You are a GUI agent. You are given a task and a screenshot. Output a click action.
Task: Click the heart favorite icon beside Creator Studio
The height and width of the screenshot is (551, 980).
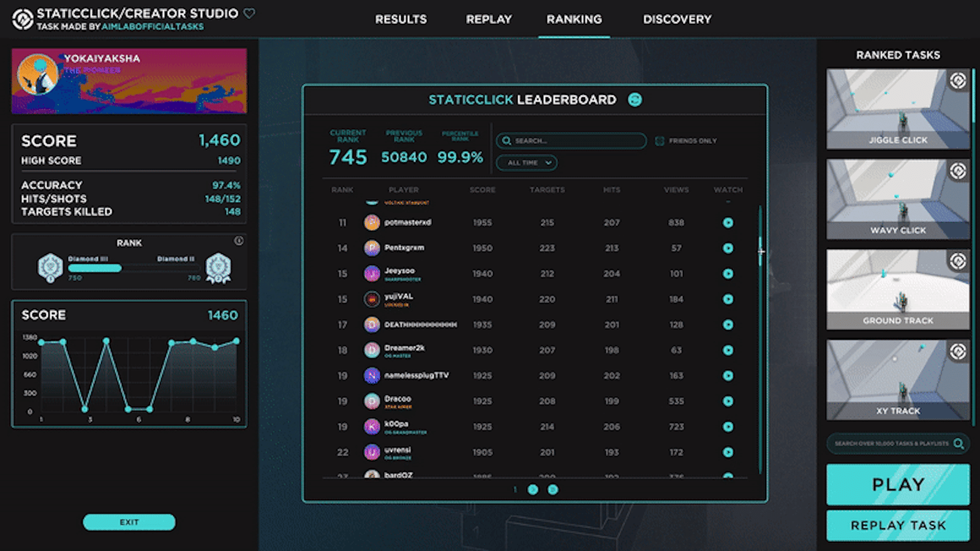(x=249, y=13)
